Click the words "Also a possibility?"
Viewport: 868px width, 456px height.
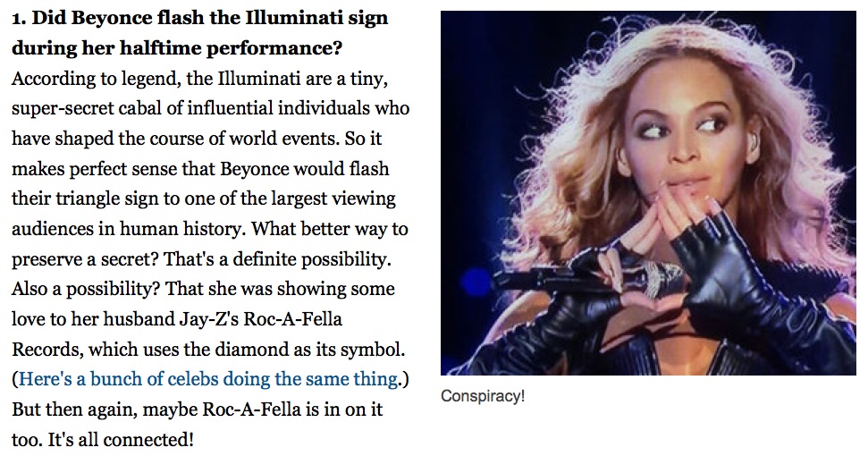click(85, 289)
